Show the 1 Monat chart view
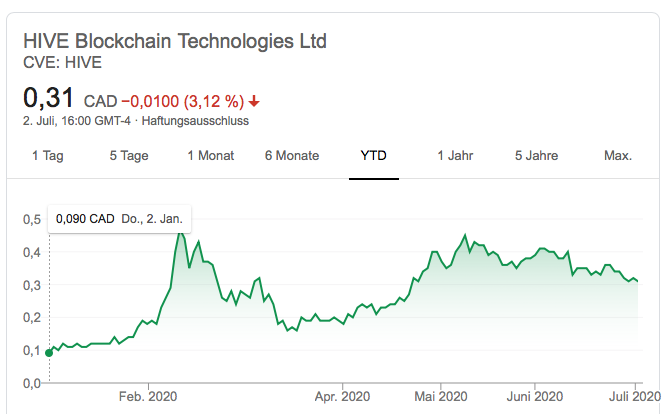The image size is (669, 414). (210, 155)
